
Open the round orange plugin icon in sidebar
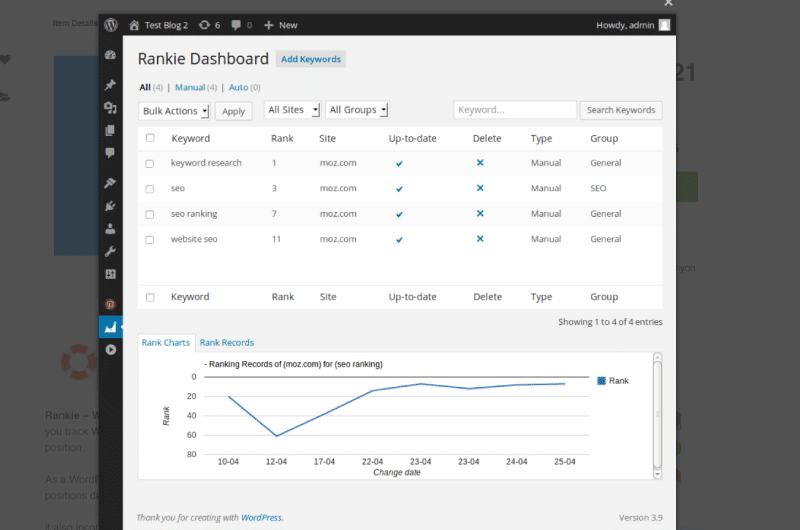click(110, 305)
